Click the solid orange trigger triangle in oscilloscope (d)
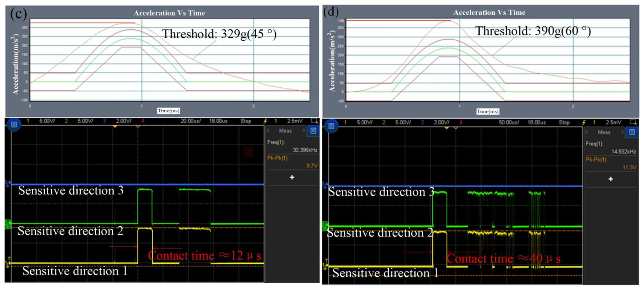Image resolution: width=644 pixels, height=290 pixels. 447,128
